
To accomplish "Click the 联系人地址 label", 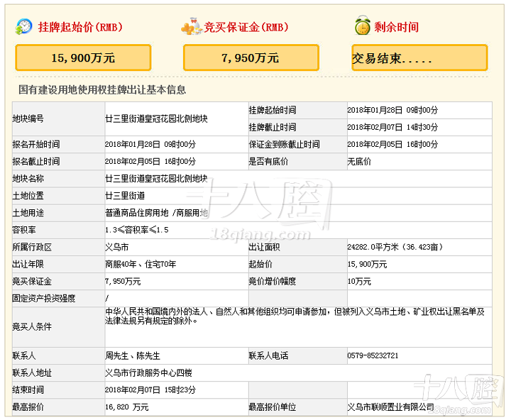I will (x=32, y=373).
